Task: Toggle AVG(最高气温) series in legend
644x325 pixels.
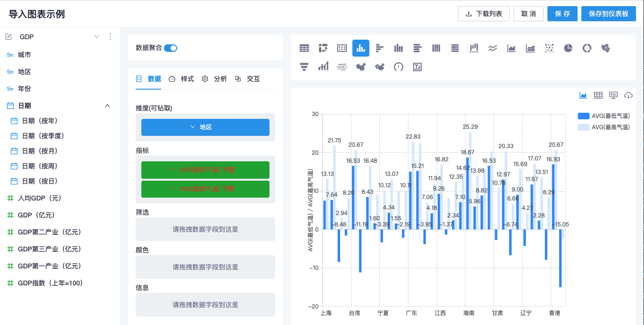Action: [x=603, y=127]
